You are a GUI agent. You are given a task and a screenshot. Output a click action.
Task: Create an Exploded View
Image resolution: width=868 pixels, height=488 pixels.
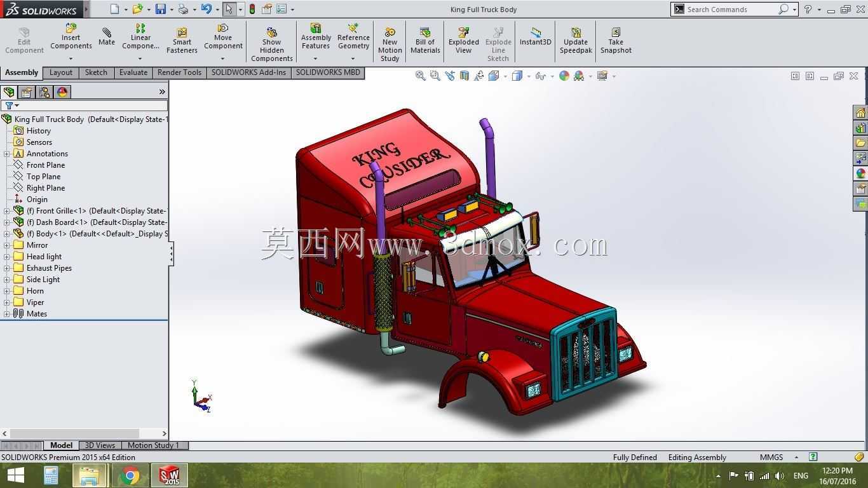tap(464, 41)
